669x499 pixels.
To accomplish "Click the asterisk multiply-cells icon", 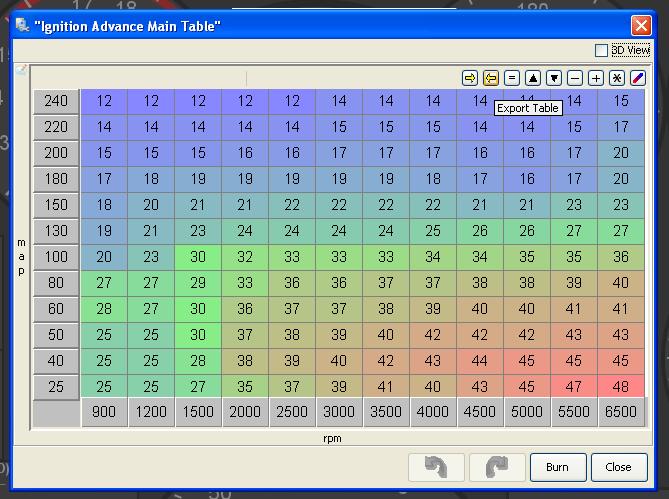I will pyautogui.click(x=617, y=78).
